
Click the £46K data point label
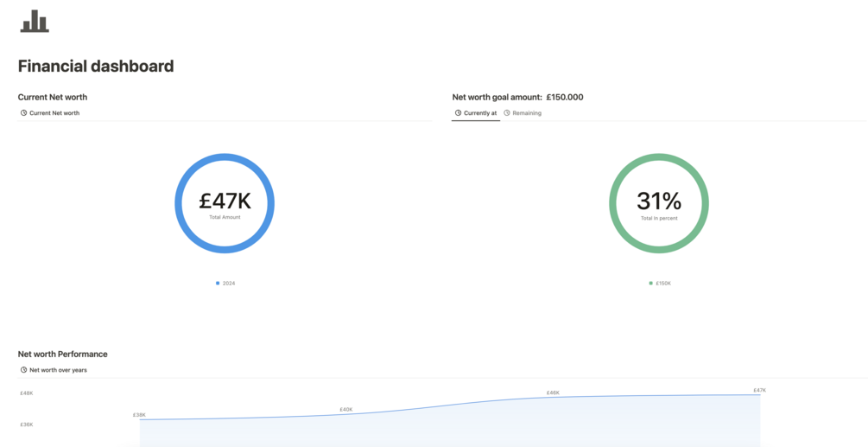coord(553,393)
